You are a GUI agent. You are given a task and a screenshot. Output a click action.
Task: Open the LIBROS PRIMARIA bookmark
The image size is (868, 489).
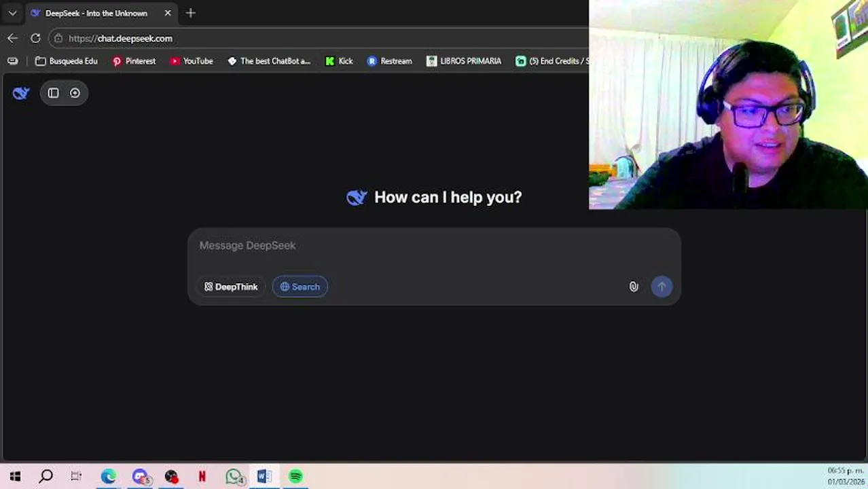click(464, 61)
